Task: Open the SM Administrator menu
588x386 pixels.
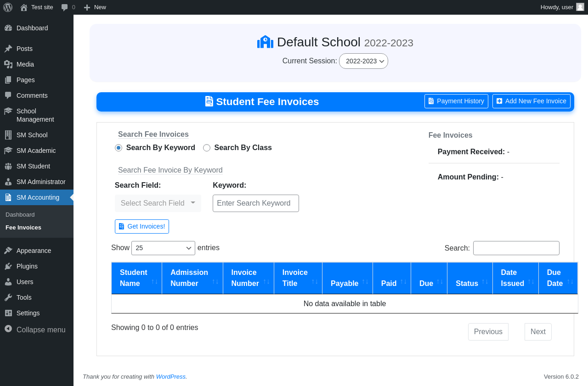Action: (40, 182)
